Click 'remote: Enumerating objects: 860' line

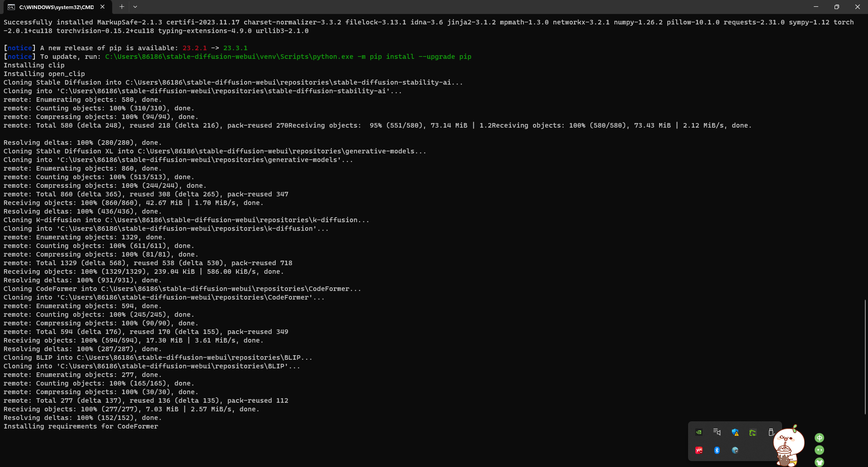[83, 168]
